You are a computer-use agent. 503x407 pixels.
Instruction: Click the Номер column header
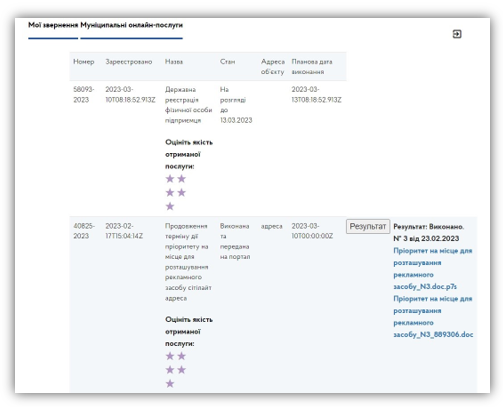pyautogui.click(x=84, y=62)
